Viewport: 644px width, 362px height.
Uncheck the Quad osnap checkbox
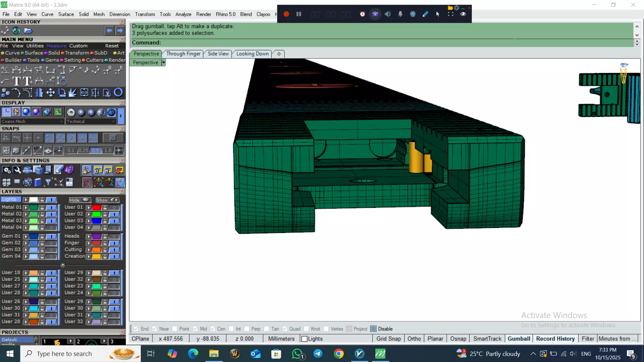click(x=285, y=329)
